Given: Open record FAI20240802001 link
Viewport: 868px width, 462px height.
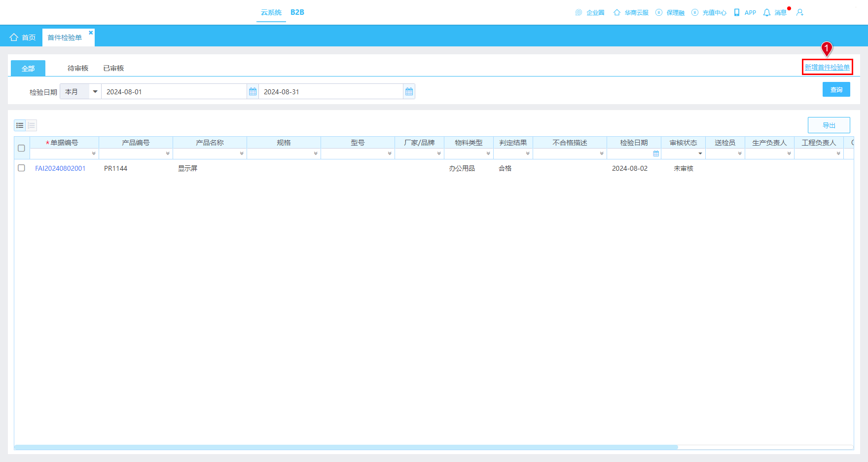Looking at the screenshot, I should click(60, 168).
